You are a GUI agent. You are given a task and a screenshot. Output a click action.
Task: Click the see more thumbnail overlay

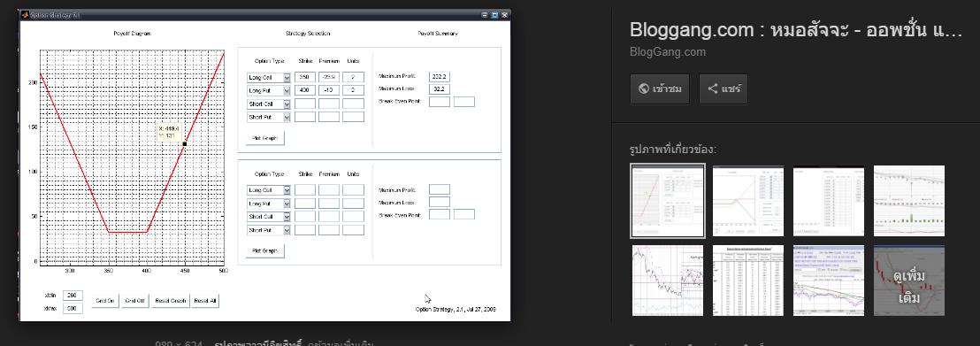coord(908,281)
